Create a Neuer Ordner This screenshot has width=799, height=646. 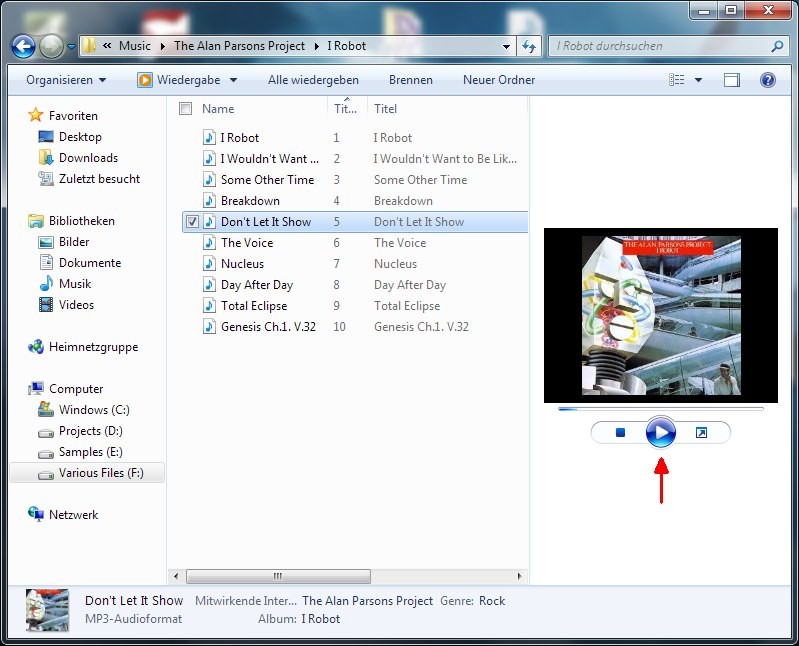(x=499, y=80)
